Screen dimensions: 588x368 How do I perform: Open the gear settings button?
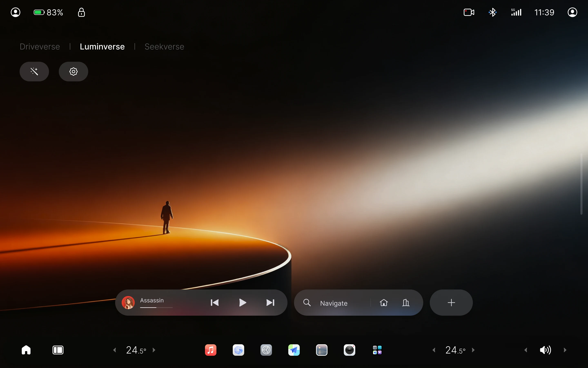(x=73, y=71)
